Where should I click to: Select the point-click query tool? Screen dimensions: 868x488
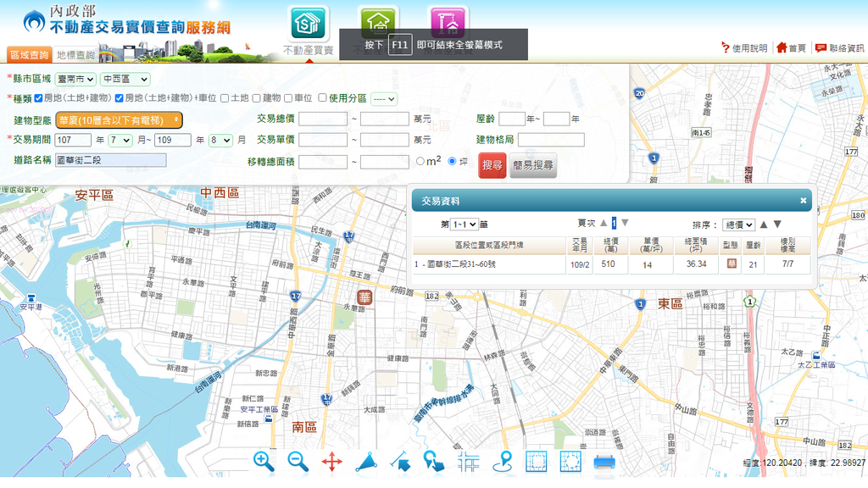point(434,462)
